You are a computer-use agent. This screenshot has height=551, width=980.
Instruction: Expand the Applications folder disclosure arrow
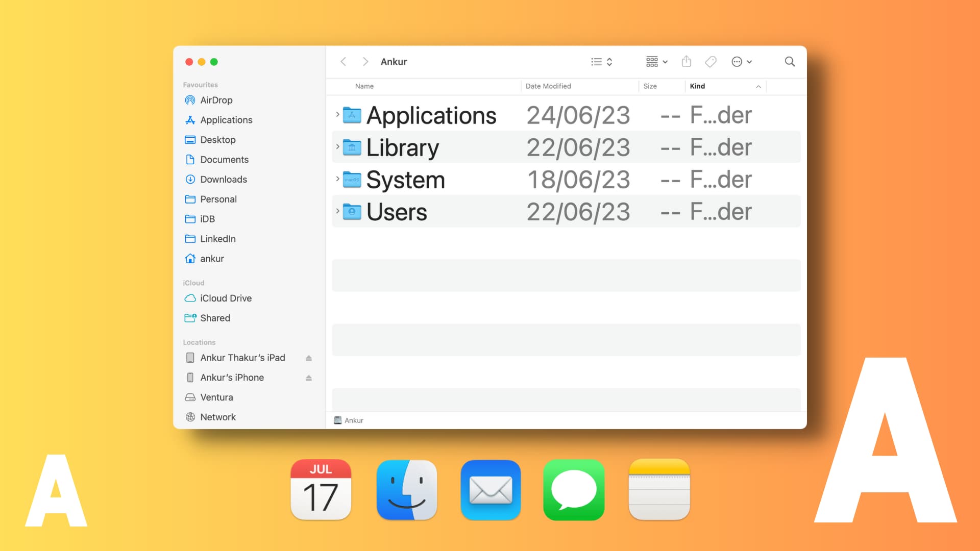coord(337,115)
